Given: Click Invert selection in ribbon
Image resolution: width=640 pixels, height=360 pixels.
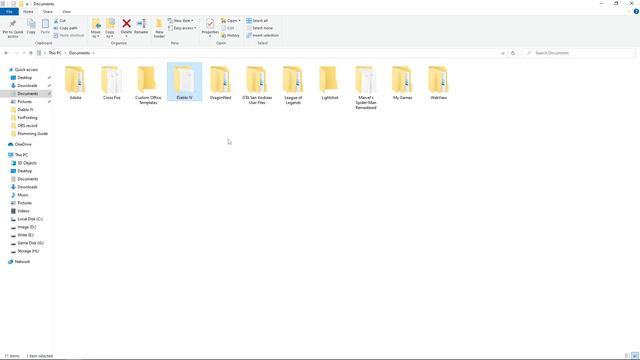Looking at the screenshot, I should point(262,35).
